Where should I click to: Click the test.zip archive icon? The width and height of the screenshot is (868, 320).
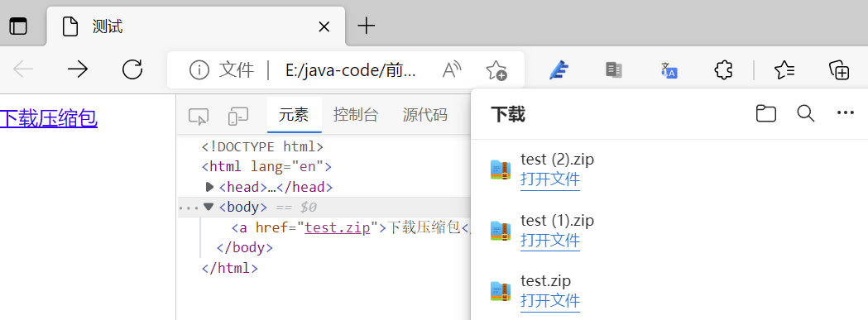(x=501, y=291)
